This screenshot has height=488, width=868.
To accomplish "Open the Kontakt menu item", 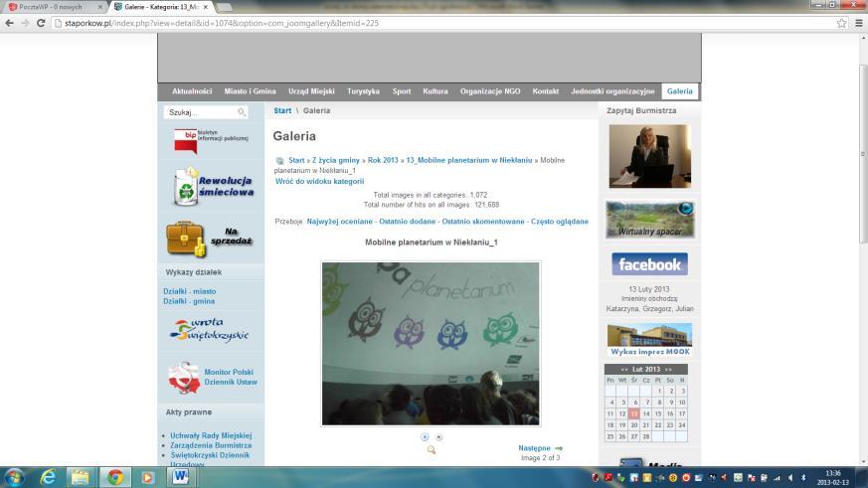I will click(545, 91).
